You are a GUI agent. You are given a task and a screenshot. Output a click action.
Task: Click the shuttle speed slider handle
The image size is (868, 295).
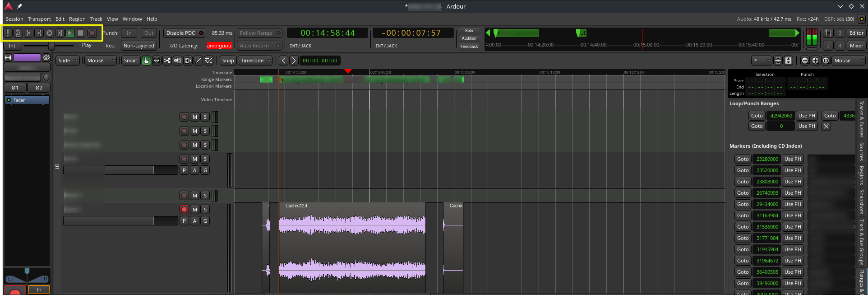click(51, 46)
